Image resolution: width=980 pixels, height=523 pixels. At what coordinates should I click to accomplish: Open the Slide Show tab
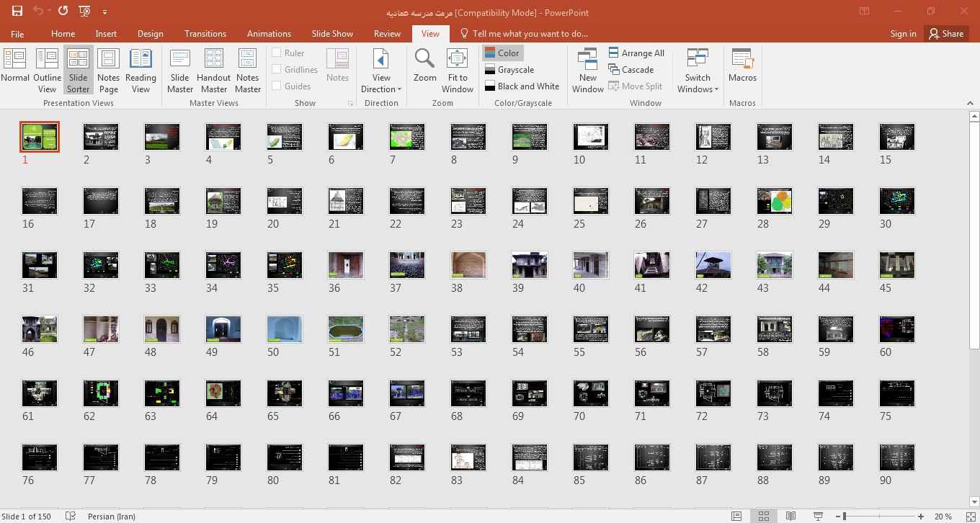332,33
